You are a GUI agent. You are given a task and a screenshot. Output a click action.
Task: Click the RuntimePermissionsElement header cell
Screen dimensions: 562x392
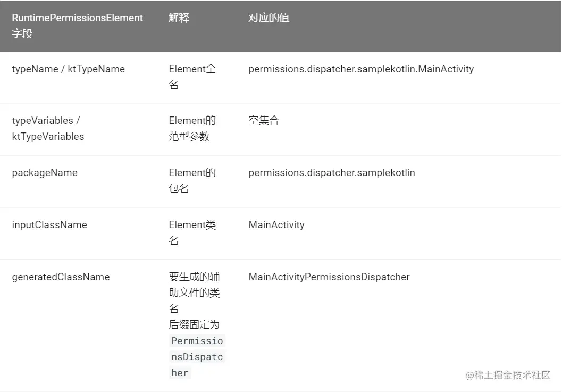78,26
